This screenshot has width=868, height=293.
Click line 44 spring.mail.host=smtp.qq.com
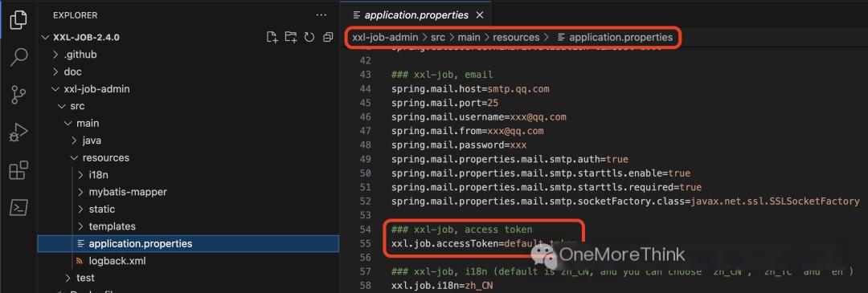tap(470, 88)
